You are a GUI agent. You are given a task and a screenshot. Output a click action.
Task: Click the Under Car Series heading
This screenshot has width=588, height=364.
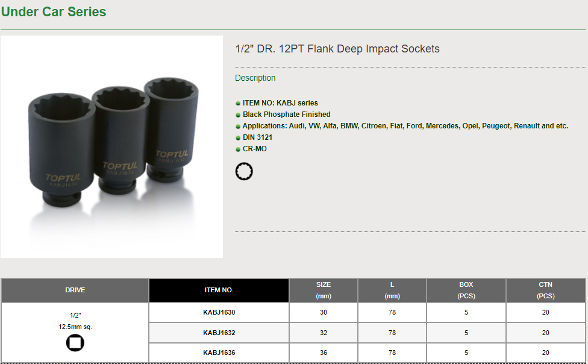(x=54, y=11)
